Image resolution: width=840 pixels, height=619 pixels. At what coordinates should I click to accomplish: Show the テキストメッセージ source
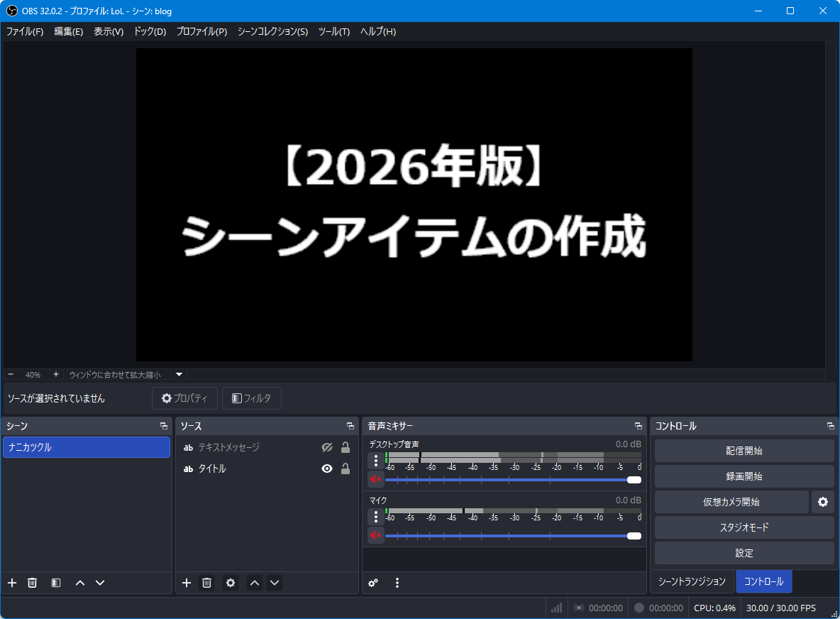326,447
